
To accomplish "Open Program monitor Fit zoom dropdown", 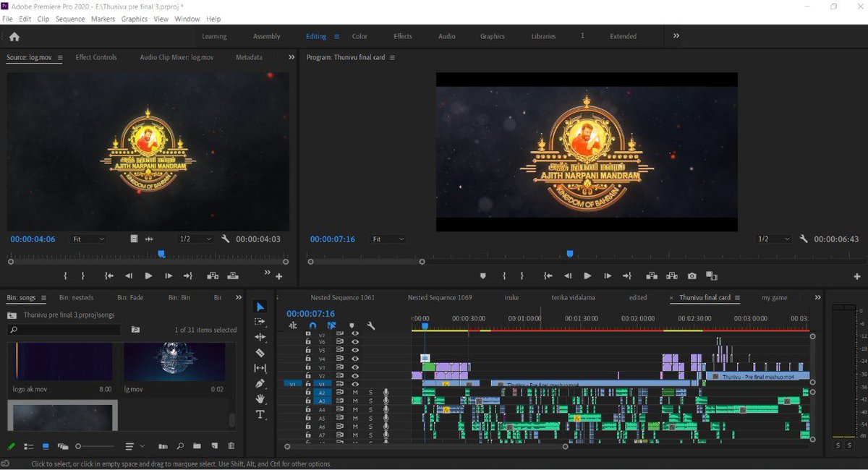I will (x=388, y=239).
